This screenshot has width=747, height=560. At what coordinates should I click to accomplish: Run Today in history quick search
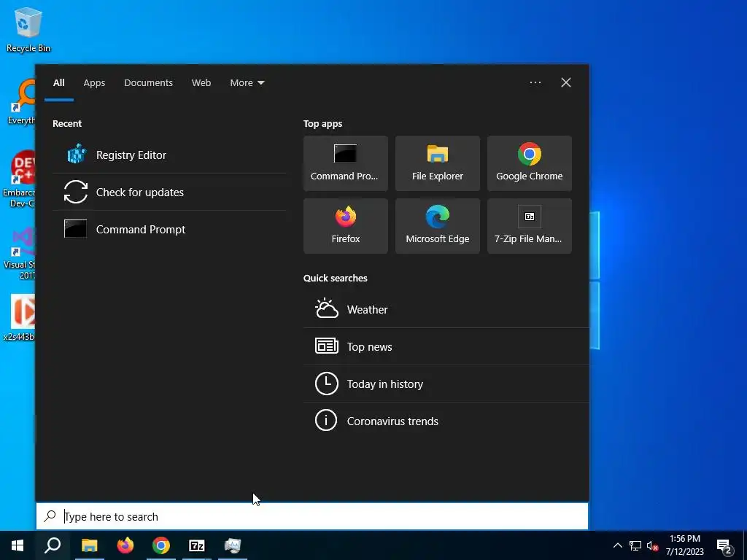(446, 384)
